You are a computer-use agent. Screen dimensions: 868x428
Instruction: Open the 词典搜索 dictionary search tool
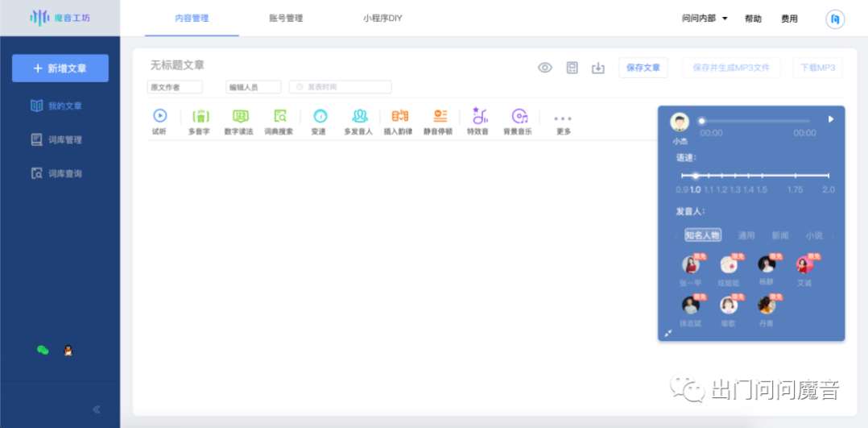(279, 116)
